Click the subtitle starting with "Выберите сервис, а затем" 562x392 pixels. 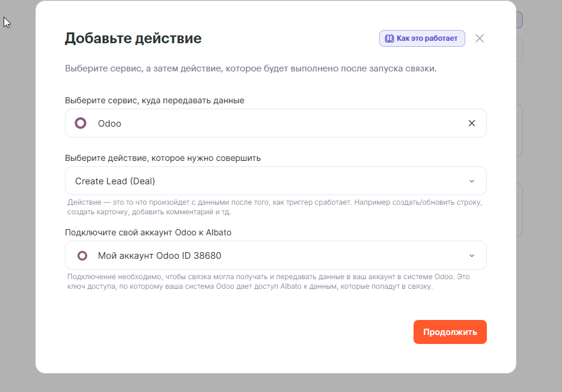point(251,68)
